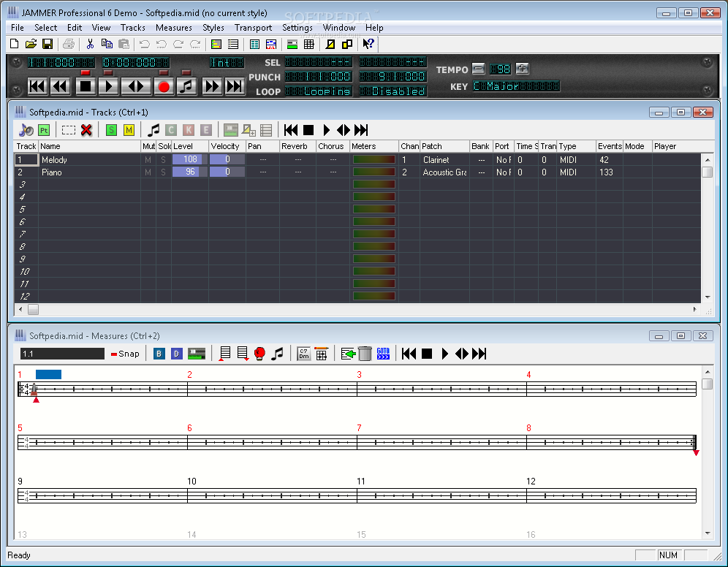Image resolution: width=728 pixels, height=567 pixels.
Task: Click the trash can icon in Measures toolbar
Action: coord(365,354)
